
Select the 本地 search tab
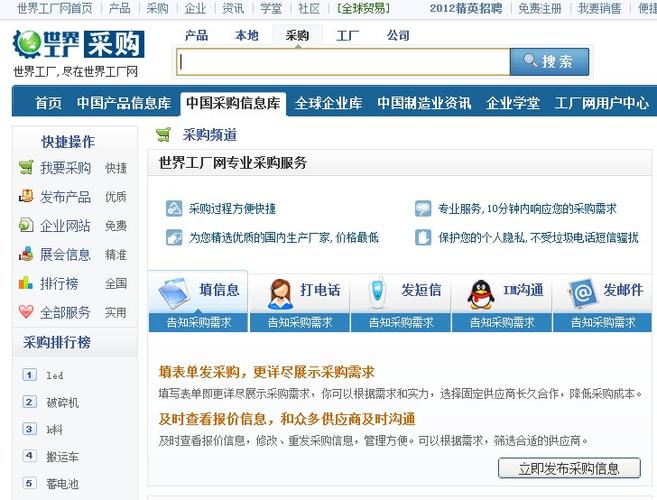pos(247,36)
